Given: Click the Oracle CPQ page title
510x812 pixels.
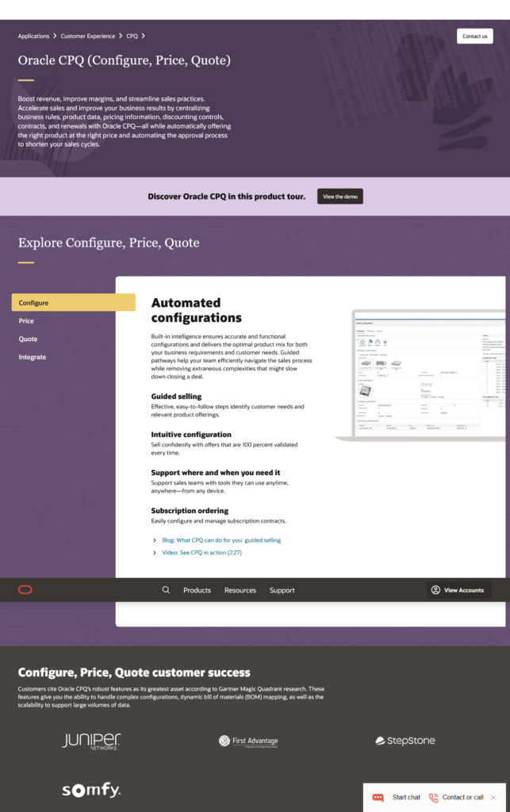Looking at the screenshot, I should [x=125, y=60].
